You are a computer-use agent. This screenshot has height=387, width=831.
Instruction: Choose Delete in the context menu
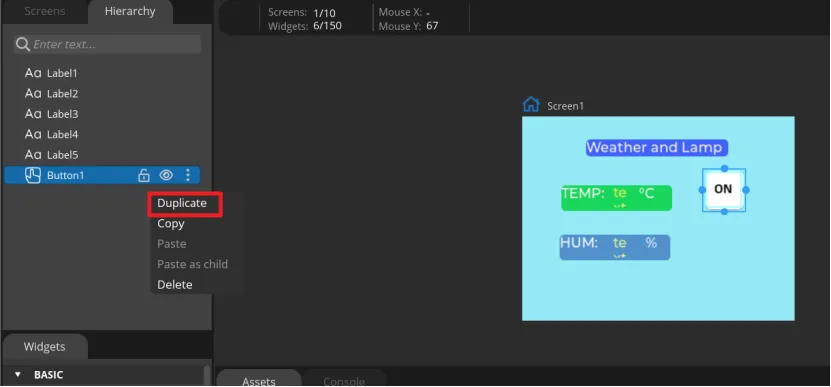coord(174,285)
